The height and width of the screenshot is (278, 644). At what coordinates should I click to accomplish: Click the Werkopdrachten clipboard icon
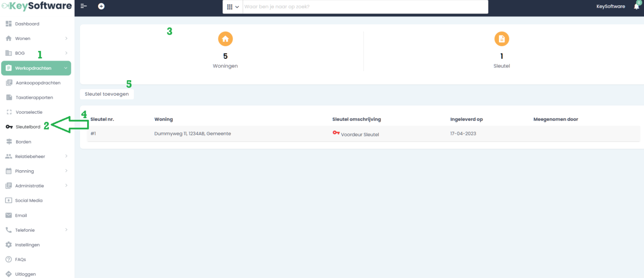[x=9, y=68]
